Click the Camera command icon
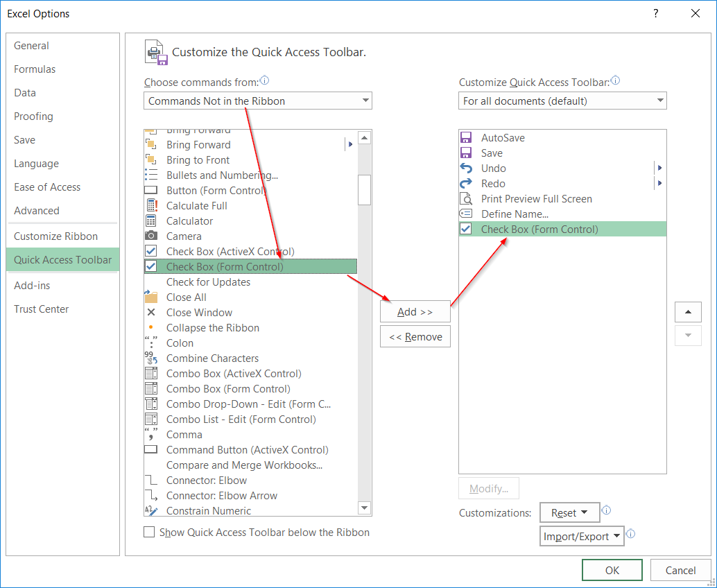Viewport: 717px width, 588px height. coord(151,236)
